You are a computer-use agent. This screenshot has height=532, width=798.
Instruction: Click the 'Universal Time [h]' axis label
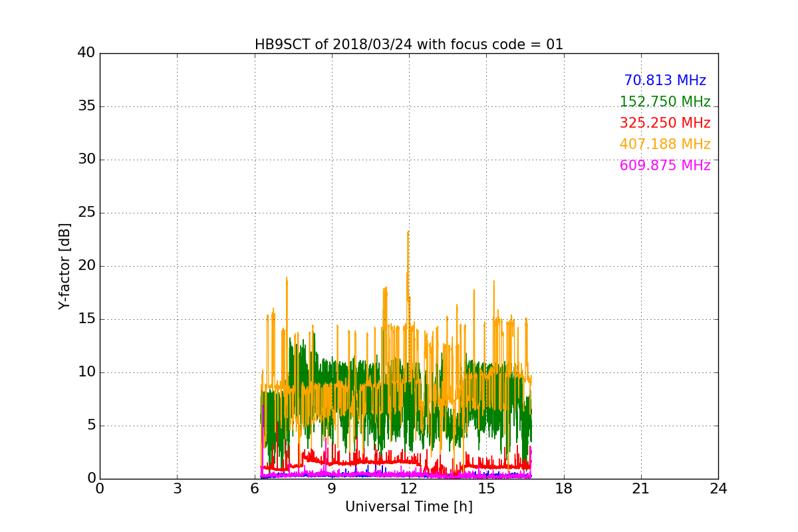tap(409, 507)
